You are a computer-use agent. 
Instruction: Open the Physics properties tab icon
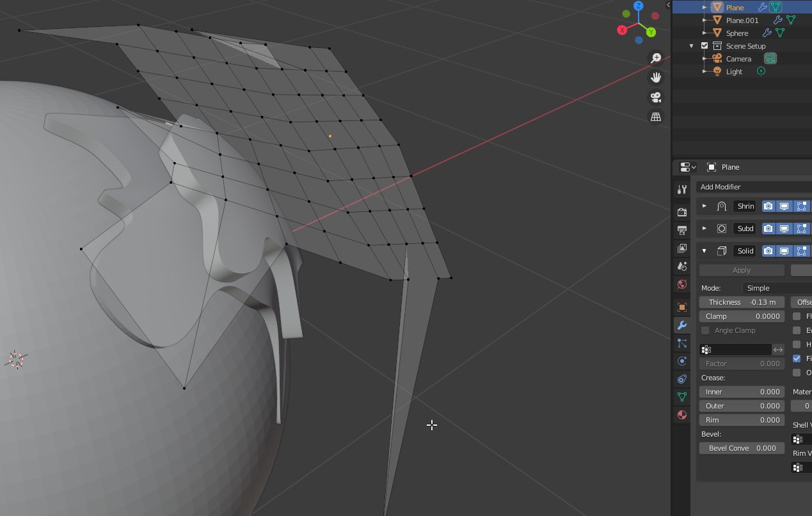(x=682, y=361)
